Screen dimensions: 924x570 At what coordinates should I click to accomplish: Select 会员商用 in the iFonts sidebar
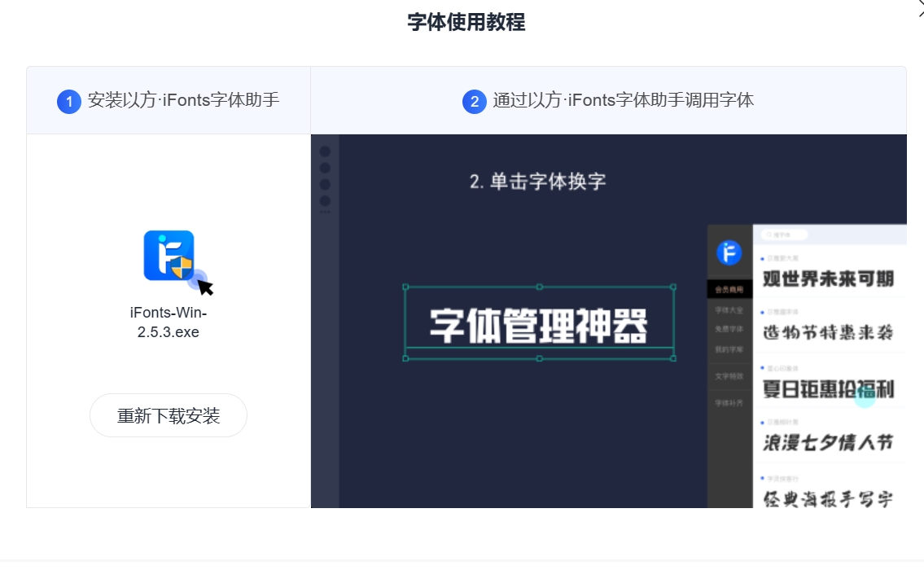coord(729,289)
